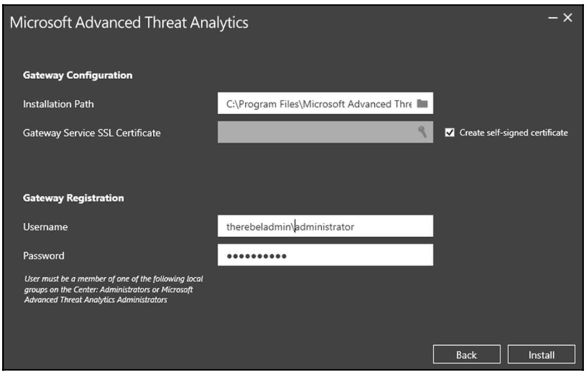This screenshot has width=588, height=373.
Task: Click the 'Installation Path' label
Action: (x=58, y=104)
